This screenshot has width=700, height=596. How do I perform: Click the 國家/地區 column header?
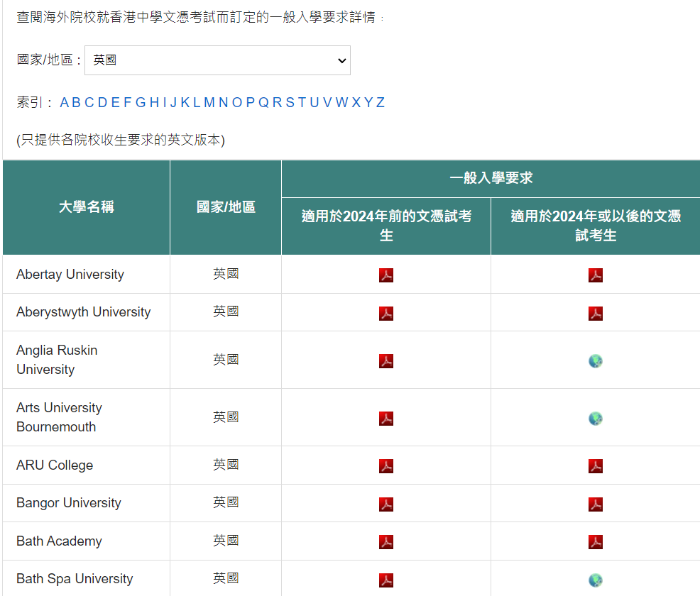(x=226, y=207)
